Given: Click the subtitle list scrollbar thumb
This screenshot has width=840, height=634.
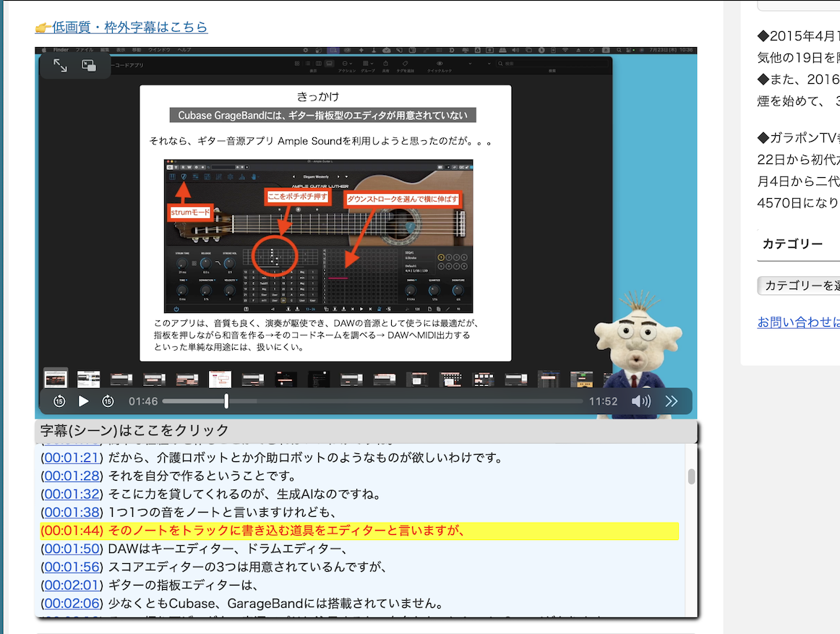Looking at the screenshot, I should [x=692, y=476].
